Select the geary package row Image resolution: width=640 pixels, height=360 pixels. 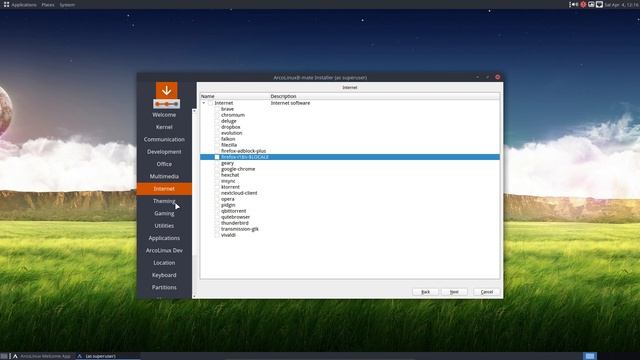(x=350, y=163)
